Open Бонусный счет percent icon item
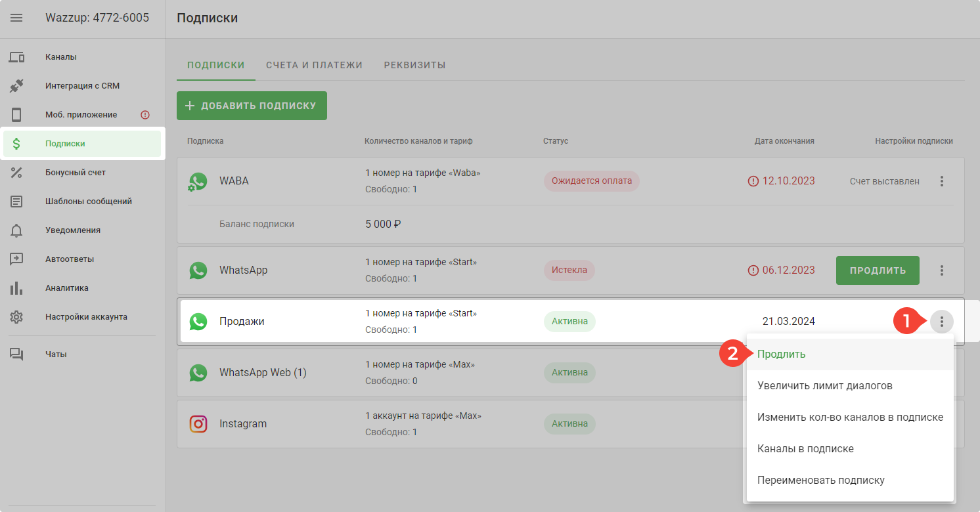This screenshot has width=980, height=512. pyautogui.click(x=75, y=173)
